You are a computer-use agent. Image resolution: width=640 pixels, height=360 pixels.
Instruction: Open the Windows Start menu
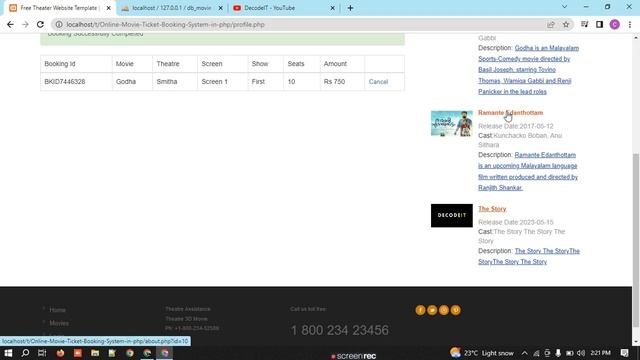(8, 353)
